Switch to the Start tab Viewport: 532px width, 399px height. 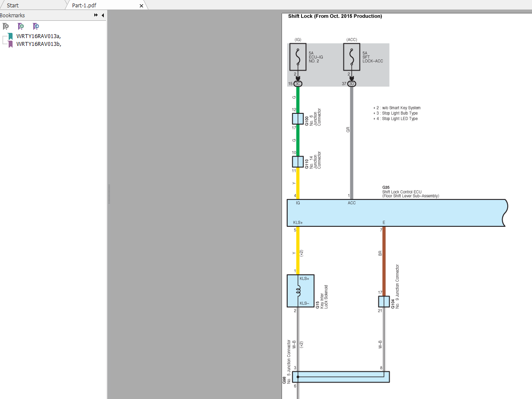point(13,6)
